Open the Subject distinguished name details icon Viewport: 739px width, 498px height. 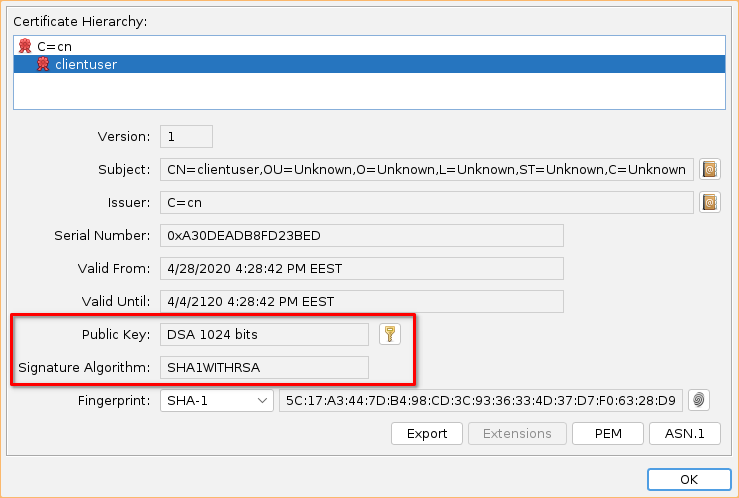coord(710,169)
